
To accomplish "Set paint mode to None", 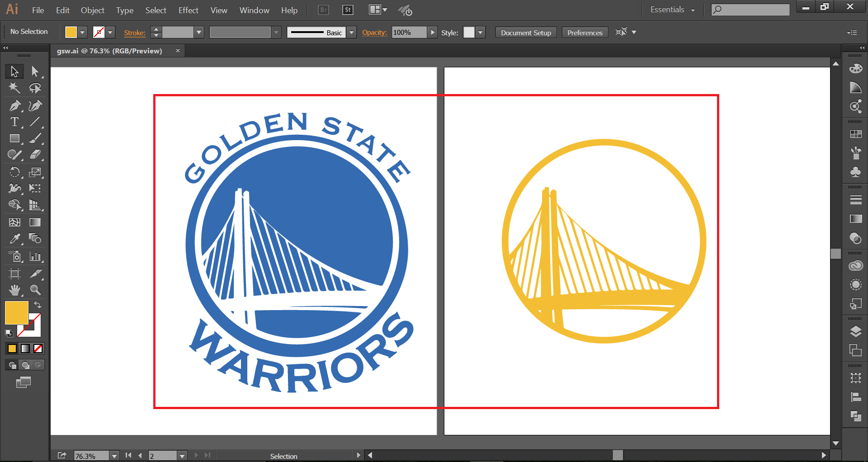I will pyautogui.click(x=38, y=349).
